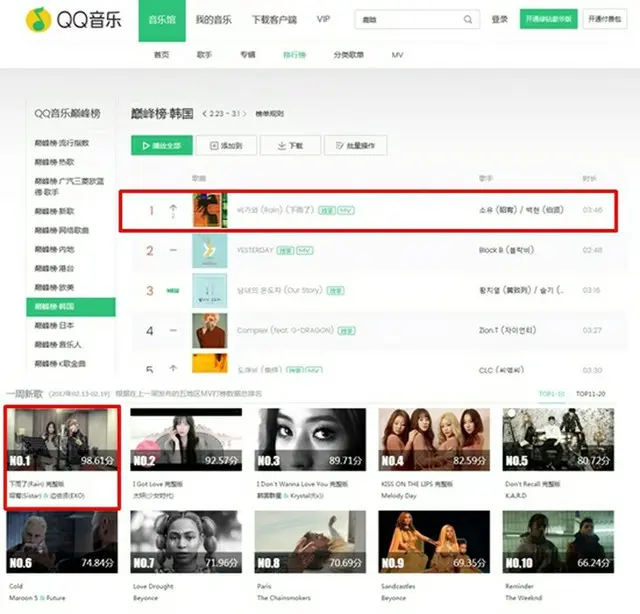Select 巅峰榜·K歌金曲 in the sidebar
The height and width of the screenshot is (614, 640).
click(x=60, y=364)
